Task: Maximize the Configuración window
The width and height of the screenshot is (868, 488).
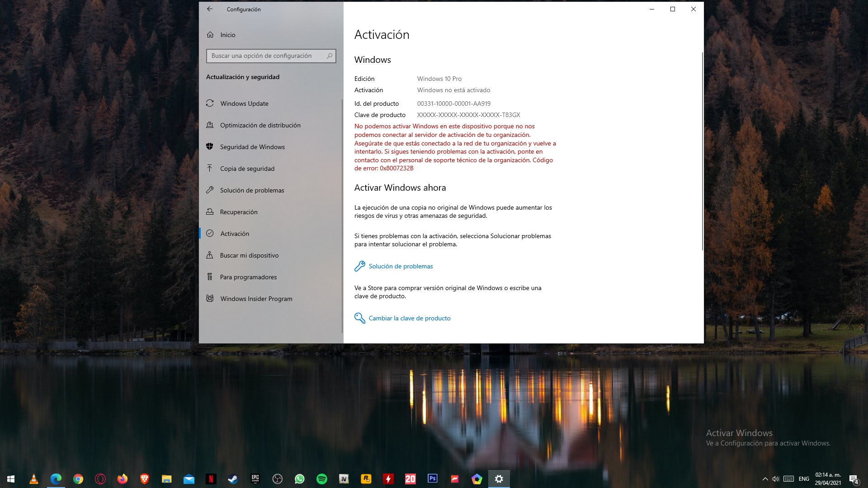Action: [673, 9]
